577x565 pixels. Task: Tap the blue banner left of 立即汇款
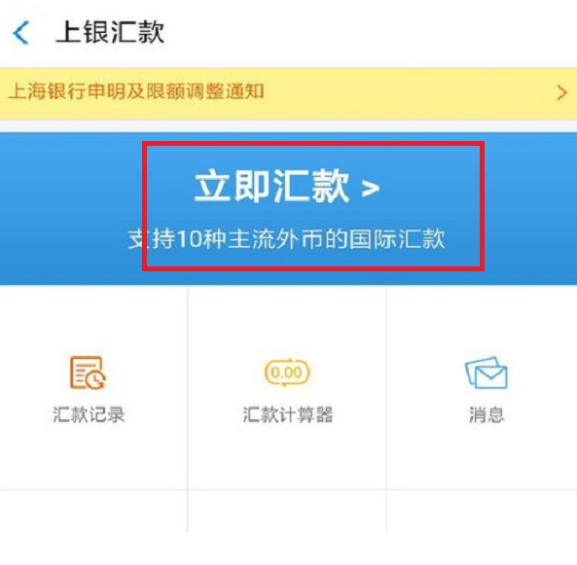71,208
